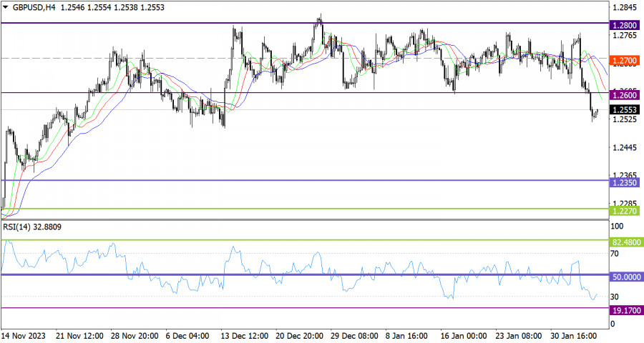Click the purple 19.1700 RSI level label
644x343 pixels.
coord(626,311)
